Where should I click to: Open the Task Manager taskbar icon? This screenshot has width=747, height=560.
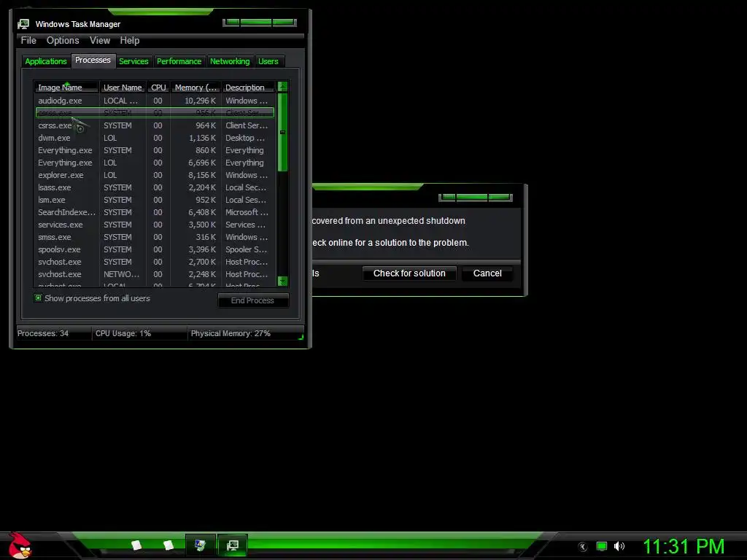click(233, 545)
